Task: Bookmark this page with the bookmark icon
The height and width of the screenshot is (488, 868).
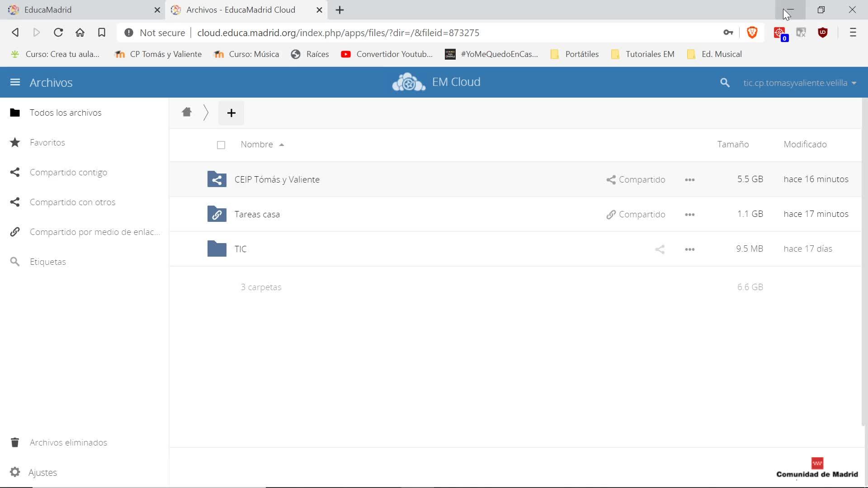Action: (x=102, y=33)
